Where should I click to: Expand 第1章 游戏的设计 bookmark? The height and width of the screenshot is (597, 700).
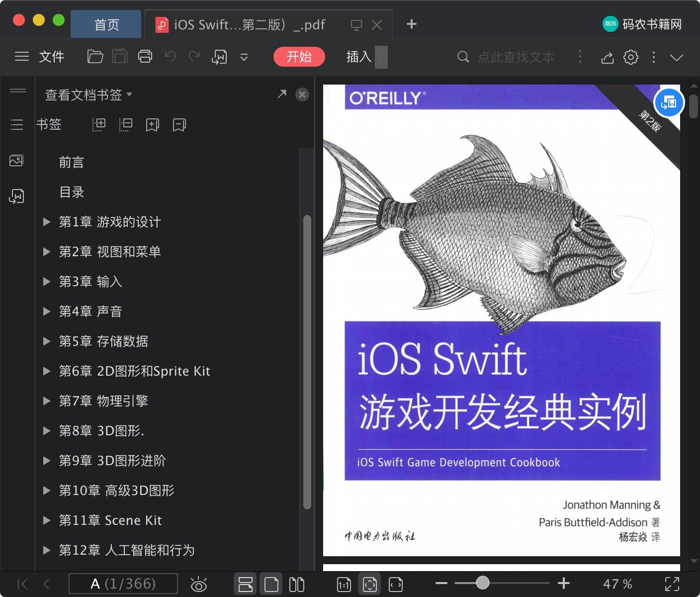(x=47, y=222)
